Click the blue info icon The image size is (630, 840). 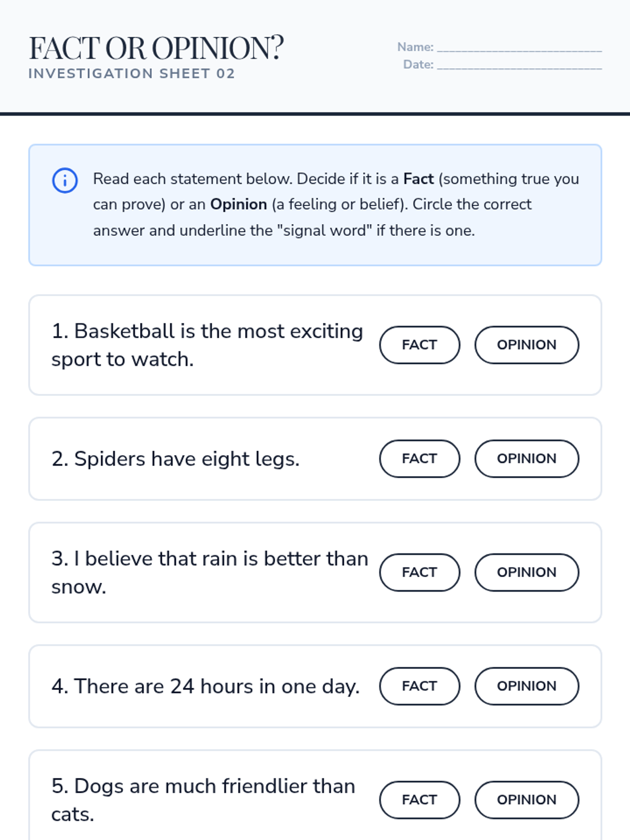point(65,181)
